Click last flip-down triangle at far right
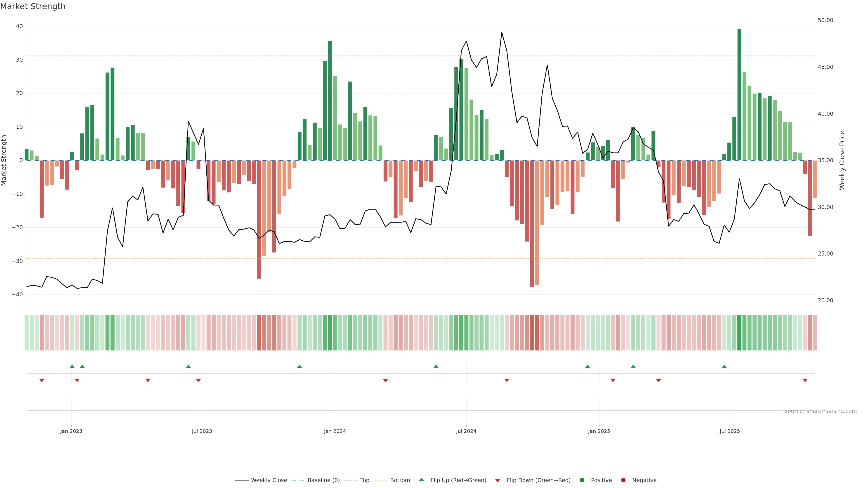This screenshot has height=488, width=868. (805, 380)
